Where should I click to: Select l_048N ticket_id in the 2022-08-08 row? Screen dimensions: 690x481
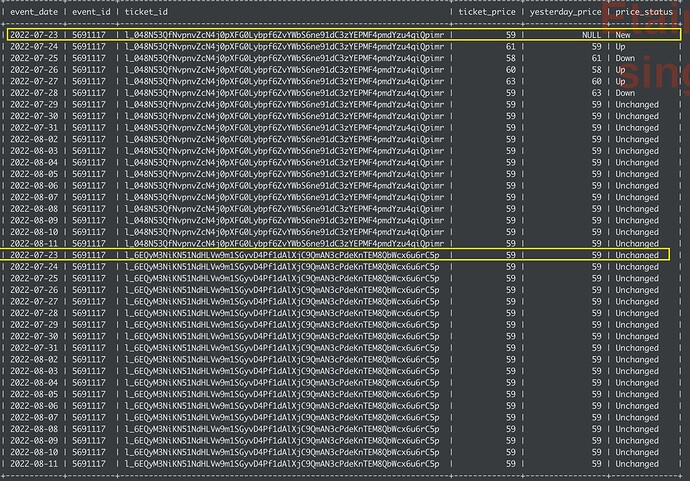pos(284,209)
